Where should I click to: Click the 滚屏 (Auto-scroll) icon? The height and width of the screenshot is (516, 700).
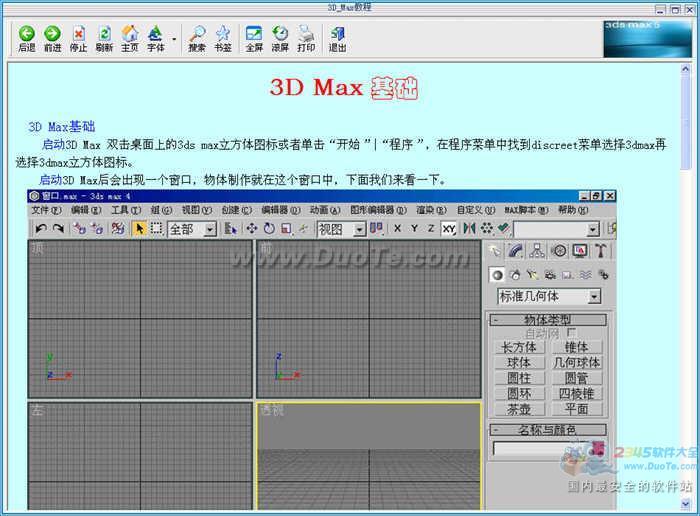[280, 38]
